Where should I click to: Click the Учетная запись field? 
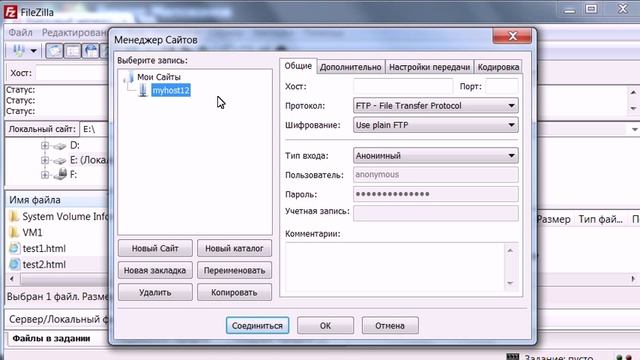point(436,213)
